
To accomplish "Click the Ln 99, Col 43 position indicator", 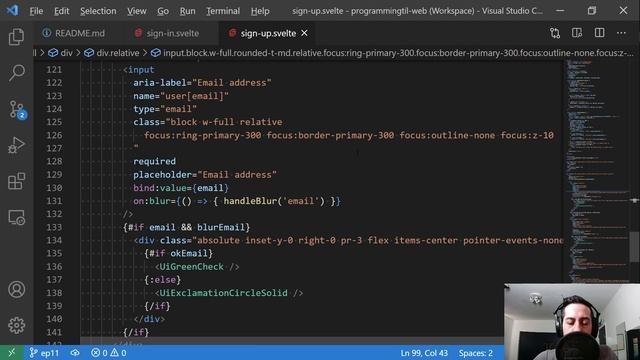I will (x=424, y=353).
